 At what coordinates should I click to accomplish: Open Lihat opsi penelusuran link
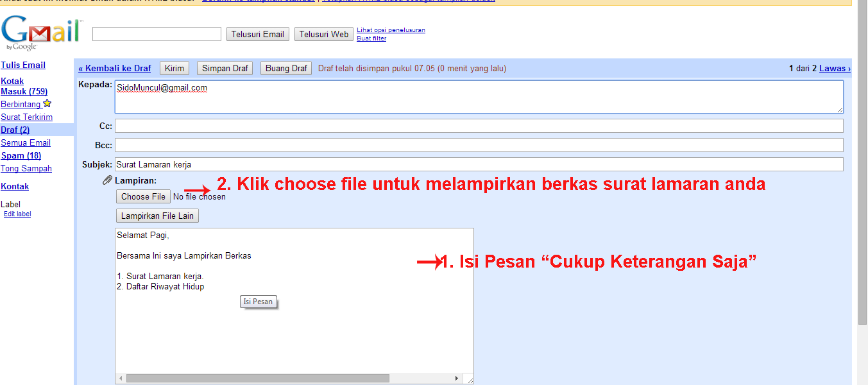pyautogui.click(x=391, y=30)
